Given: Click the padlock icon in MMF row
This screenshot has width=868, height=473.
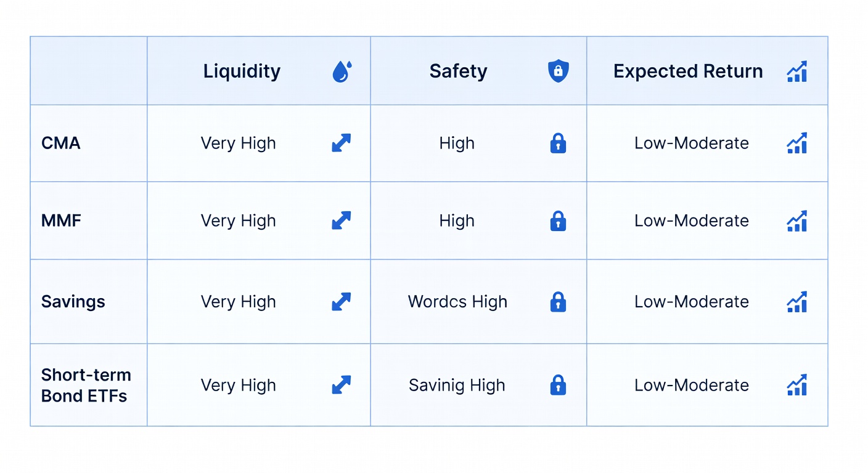Looking at the screenshot, I should click(558, 220).
